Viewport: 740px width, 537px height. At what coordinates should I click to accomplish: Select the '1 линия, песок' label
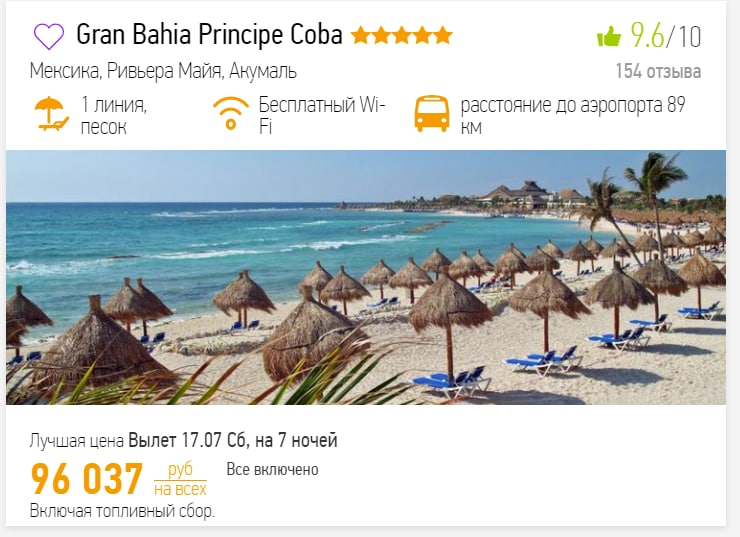tap(114, 116)
